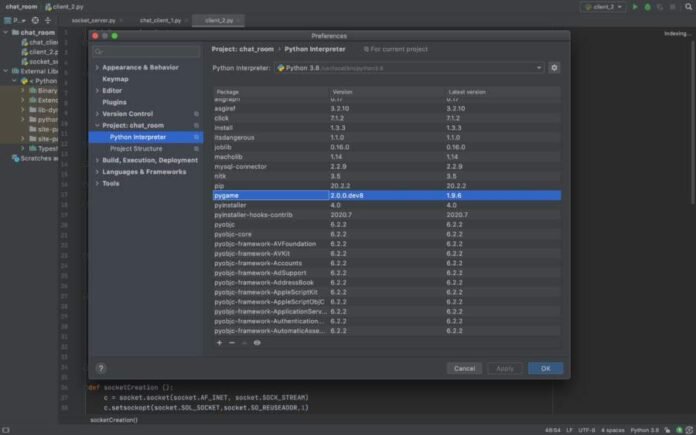Screen dimensions: 696x435
Task: Click the preferences search field
Action: (146, 51)
